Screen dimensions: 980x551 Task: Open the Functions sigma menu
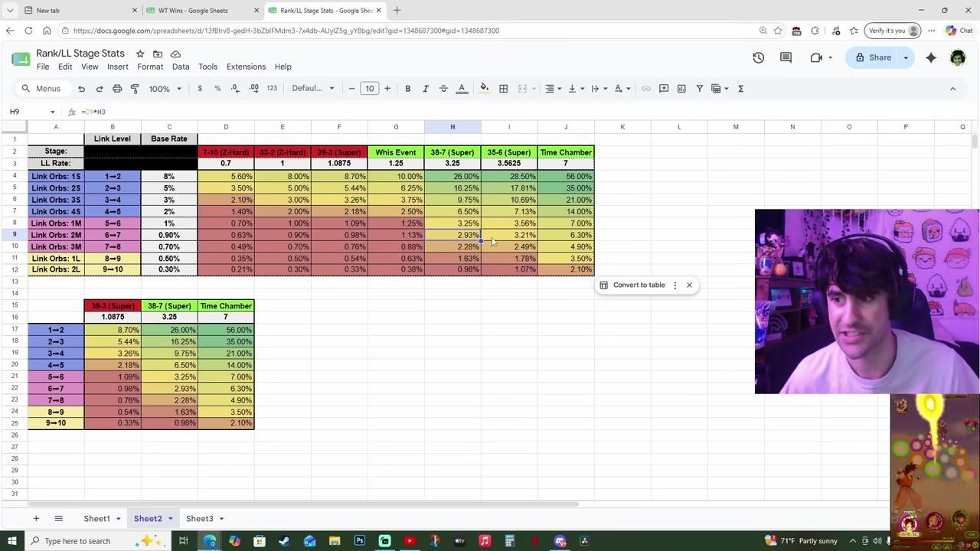pyautogui.click(x=740, y=89)
